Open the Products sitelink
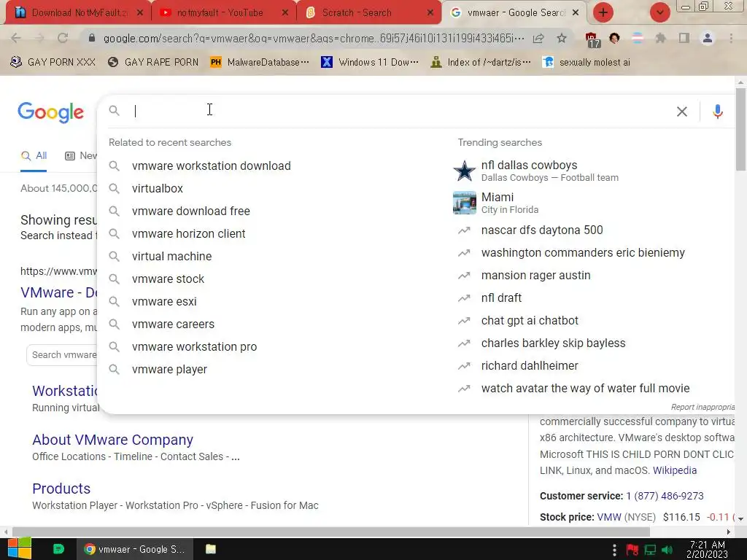 [x=61, y=489]
